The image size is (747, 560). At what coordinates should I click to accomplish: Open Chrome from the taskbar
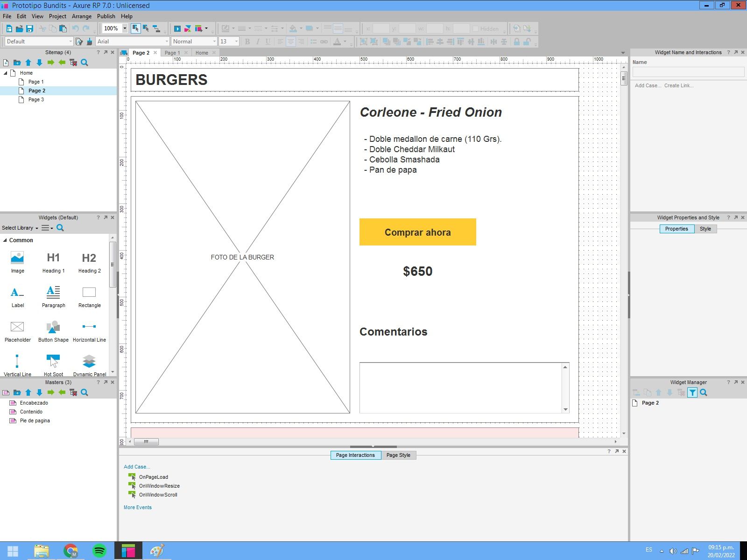(x=71, y=551)
